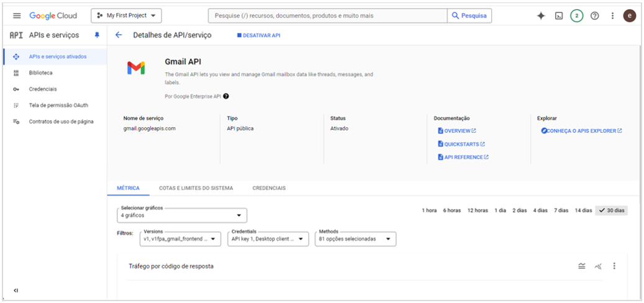644x303 pixels.
Task: Switch to the Credenciais tab
Action: point(269,188)
